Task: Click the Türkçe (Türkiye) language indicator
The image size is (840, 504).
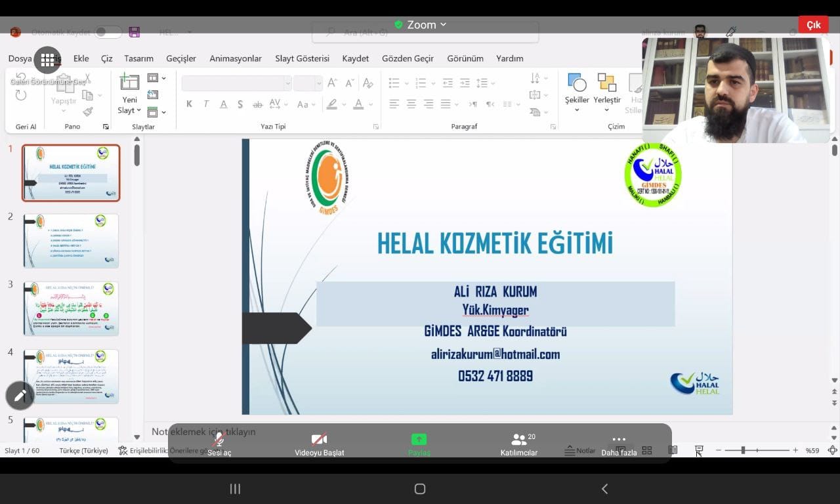Action: point(83,451)
